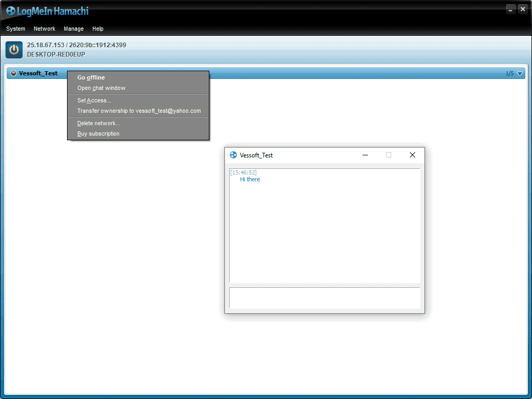Choose Delete network option

(x=138, y=124)
